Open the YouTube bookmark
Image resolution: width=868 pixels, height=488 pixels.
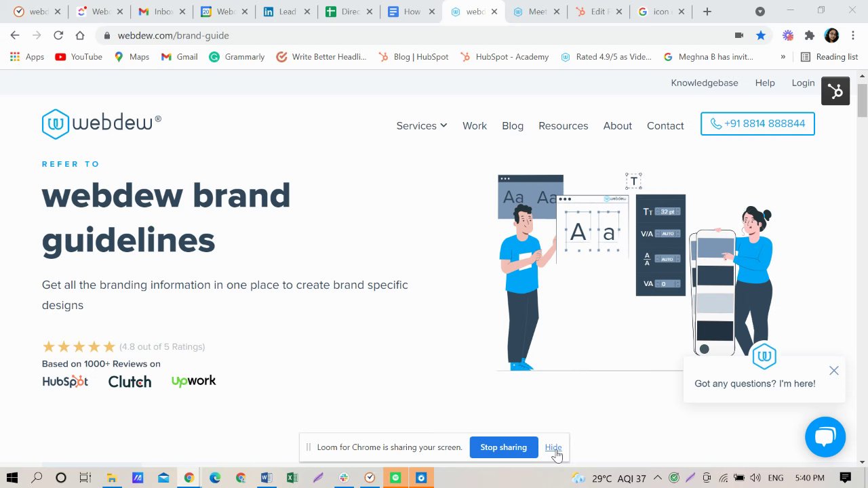click(79, 57)
